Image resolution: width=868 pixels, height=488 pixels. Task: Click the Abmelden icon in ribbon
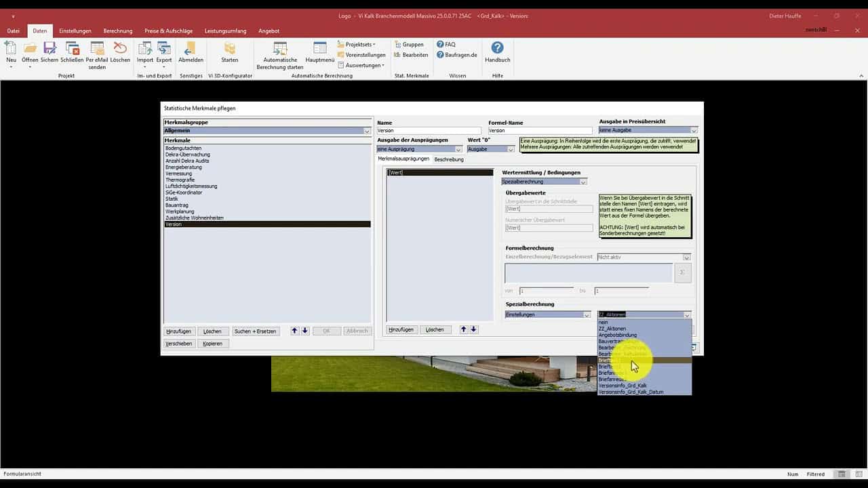coord(191,49)
